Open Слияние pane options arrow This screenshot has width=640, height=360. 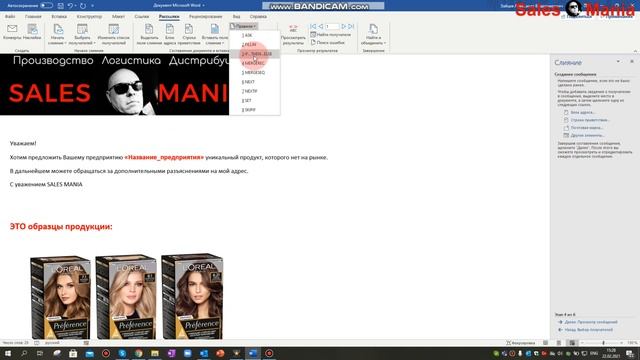(618, 62)
